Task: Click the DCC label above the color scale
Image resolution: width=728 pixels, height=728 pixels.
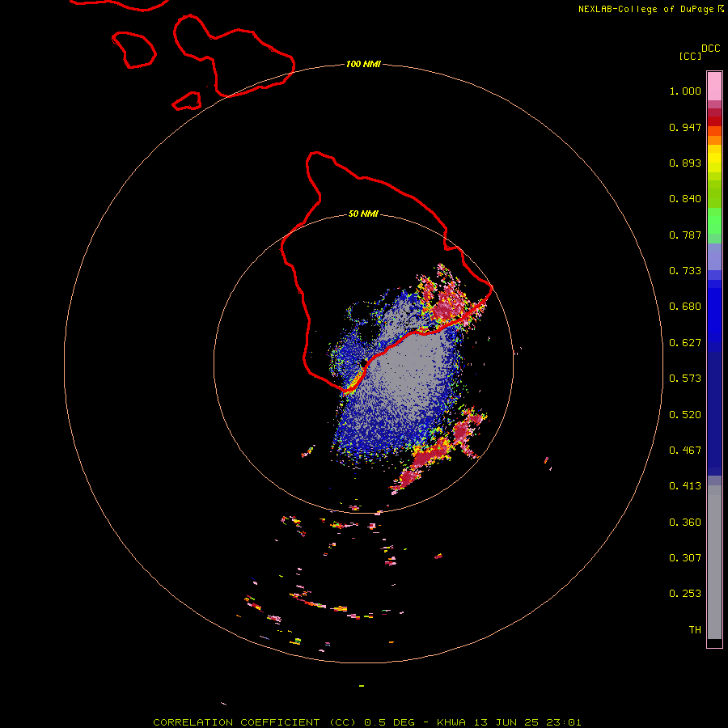Action: pyautogui.click(x=710, y=49)
